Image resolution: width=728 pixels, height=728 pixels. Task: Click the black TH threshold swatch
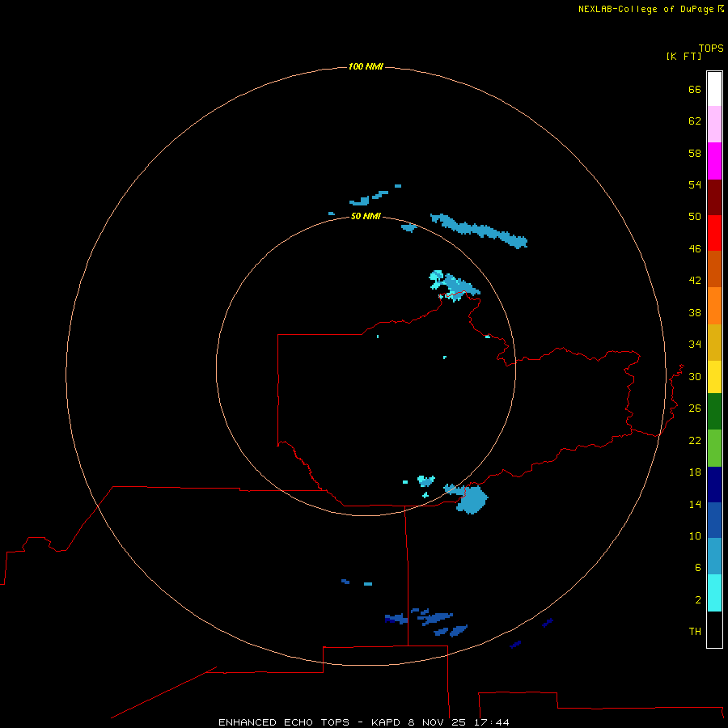pyautogui.click(x=714, y=629)
